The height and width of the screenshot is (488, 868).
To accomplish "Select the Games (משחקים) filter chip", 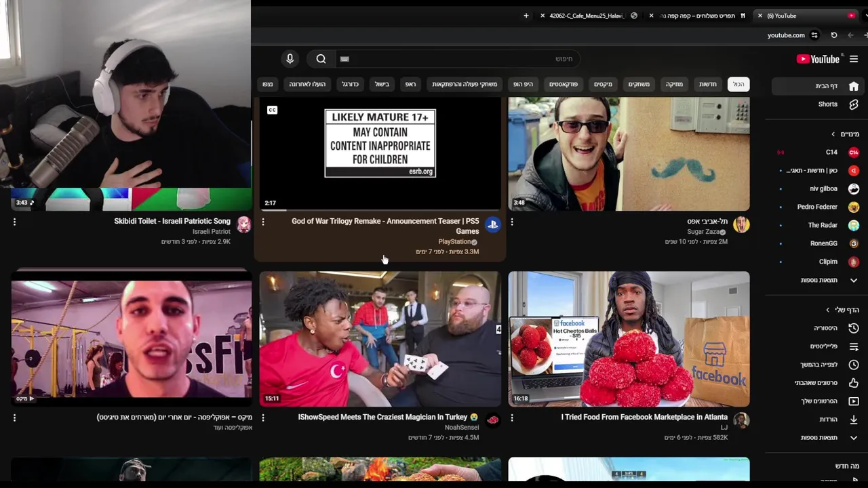I will tap(639, 84).
